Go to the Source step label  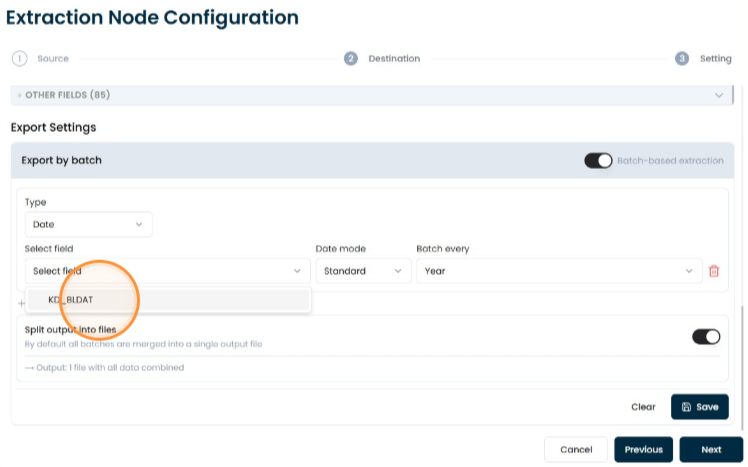pos(53,59)
